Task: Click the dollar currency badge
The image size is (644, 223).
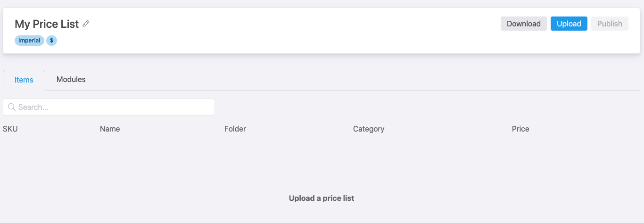Action: [51, 41]
